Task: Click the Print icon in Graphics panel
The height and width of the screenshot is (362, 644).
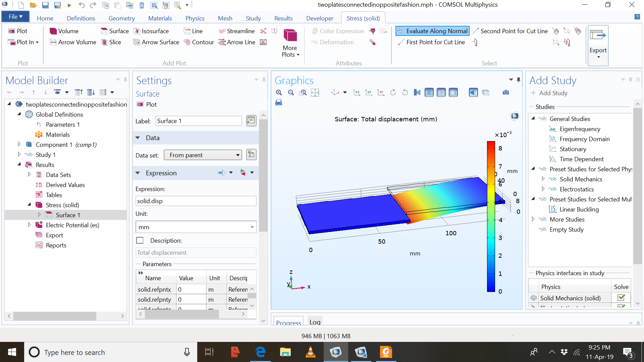Action: 279,103
